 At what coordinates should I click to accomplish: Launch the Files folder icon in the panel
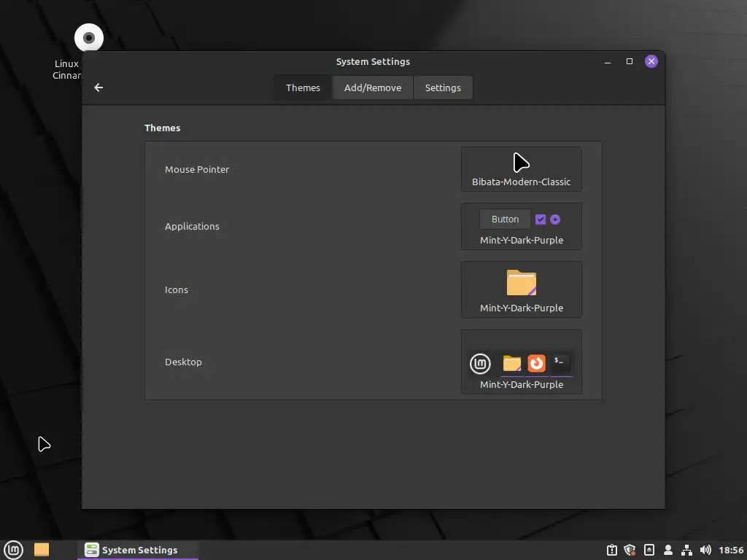coord(42,550)
